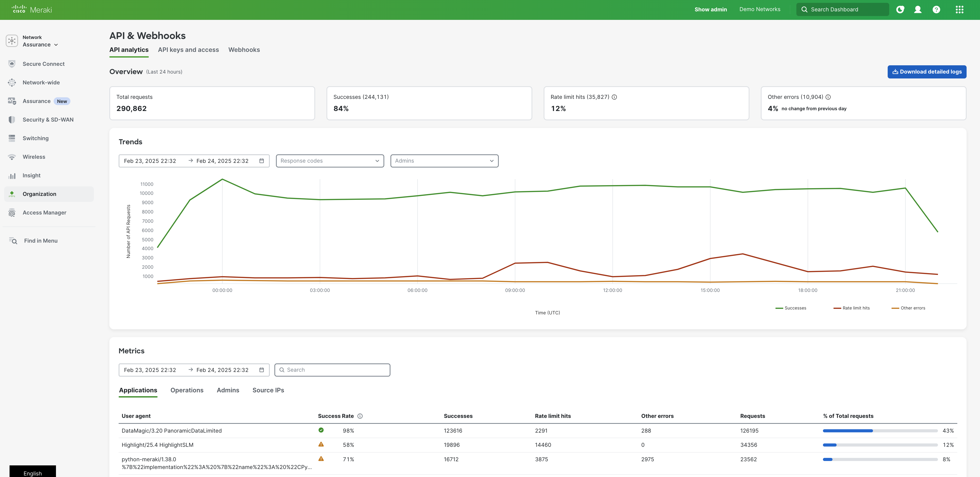Click the Insight sidebar icon
980x477 pixels.
tap(12, 175)
